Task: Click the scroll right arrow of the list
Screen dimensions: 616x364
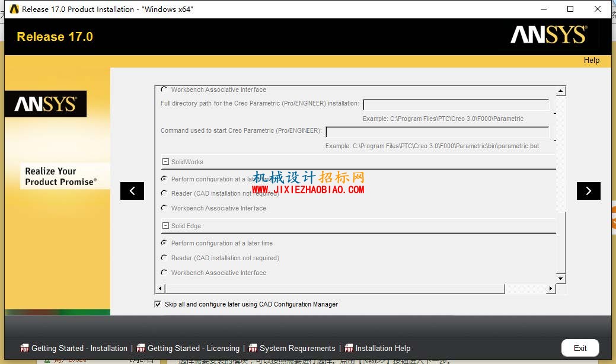Action: click(x=550, y=289)
